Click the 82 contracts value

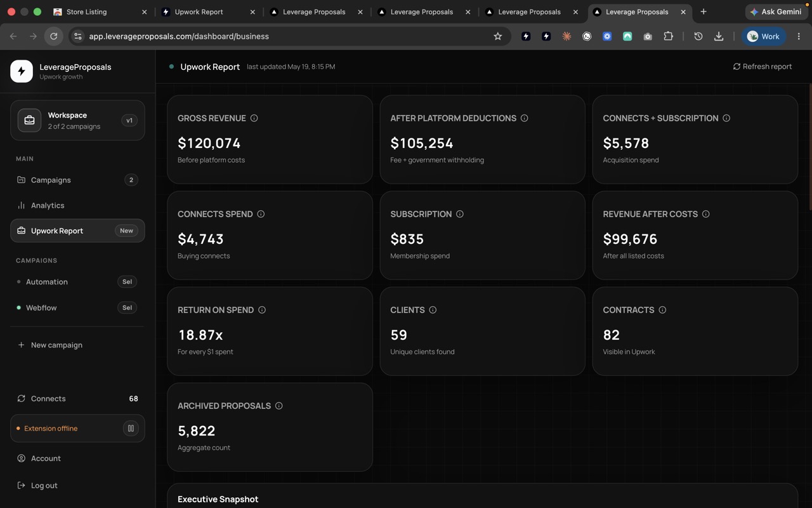pos(612,335)
